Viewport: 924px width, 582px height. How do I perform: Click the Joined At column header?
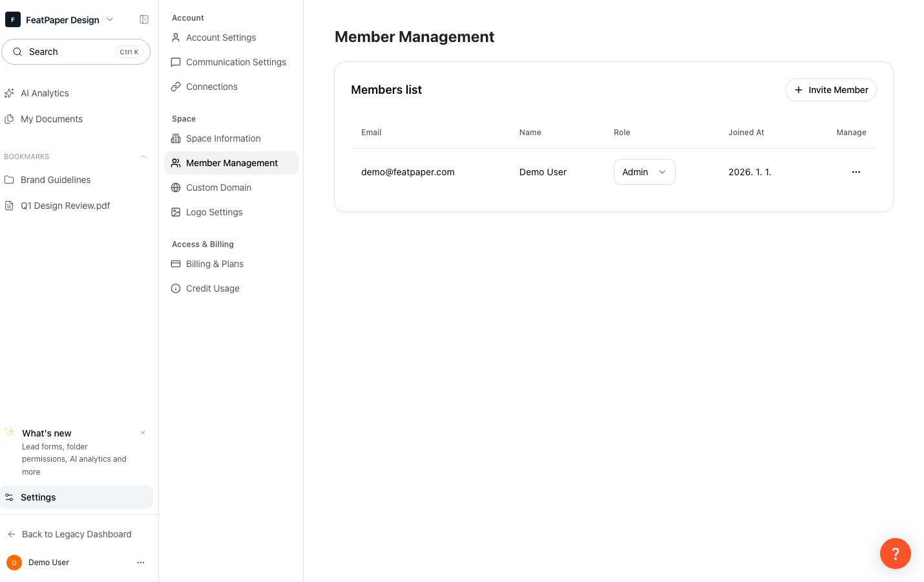tap(746, 133)
